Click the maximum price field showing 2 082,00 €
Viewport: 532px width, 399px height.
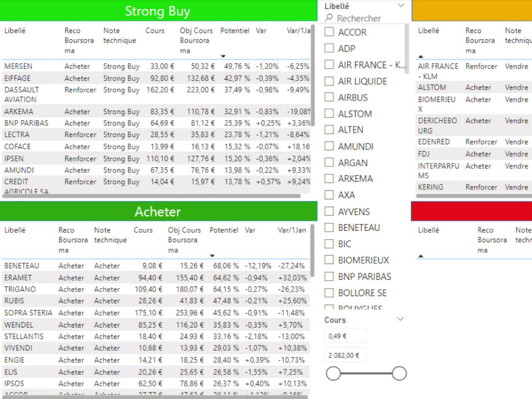345,354
